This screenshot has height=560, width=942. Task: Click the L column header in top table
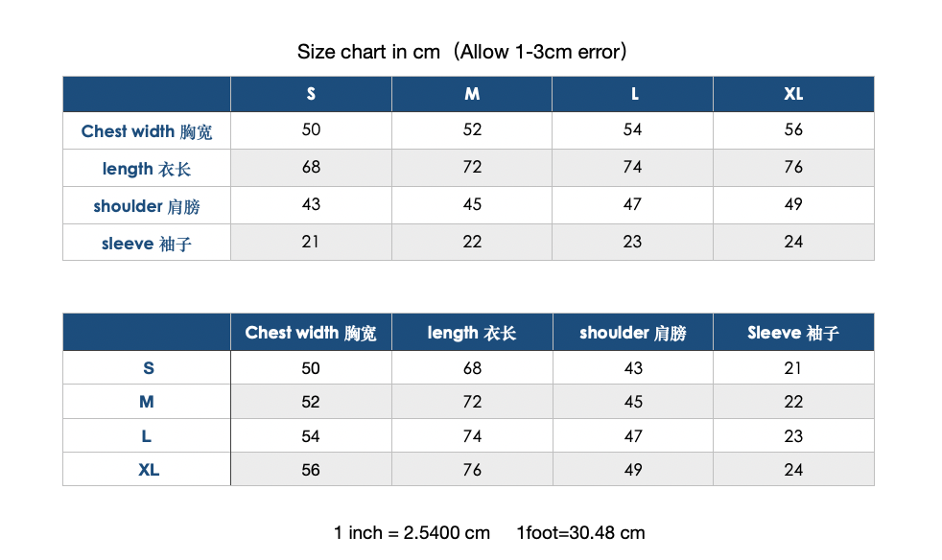click(x=634, y=94)
